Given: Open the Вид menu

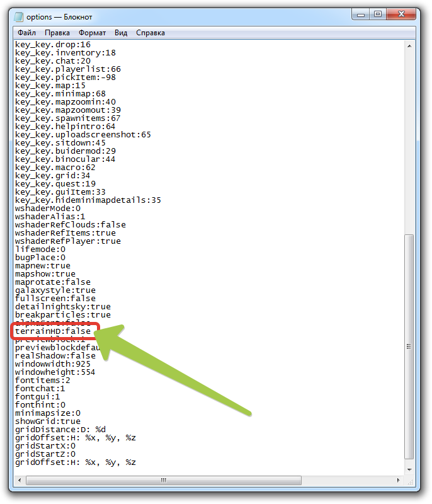Looking at the screenshot, I should point(121,33).
